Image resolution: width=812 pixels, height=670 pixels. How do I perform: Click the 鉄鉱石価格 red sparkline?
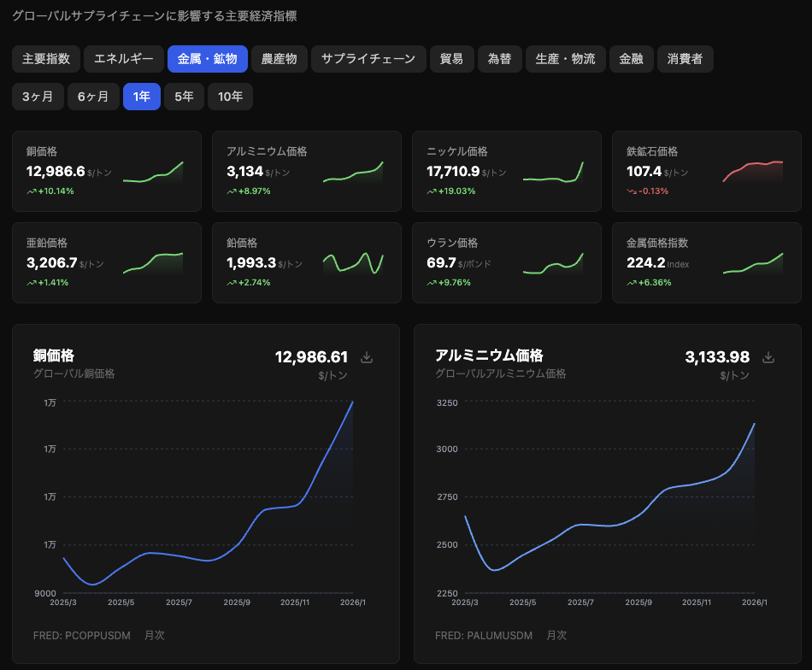pos(753,171)
